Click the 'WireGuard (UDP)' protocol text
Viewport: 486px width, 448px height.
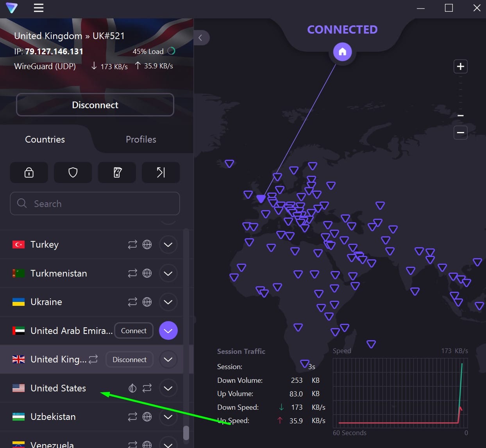pyautogui.click(x=45, y=66)
